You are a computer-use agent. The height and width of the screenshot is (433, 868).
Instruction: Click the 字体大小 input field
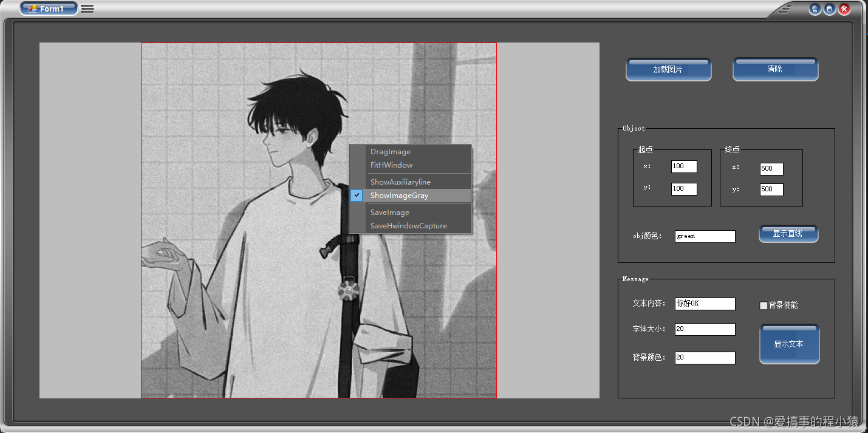(705, 329)
